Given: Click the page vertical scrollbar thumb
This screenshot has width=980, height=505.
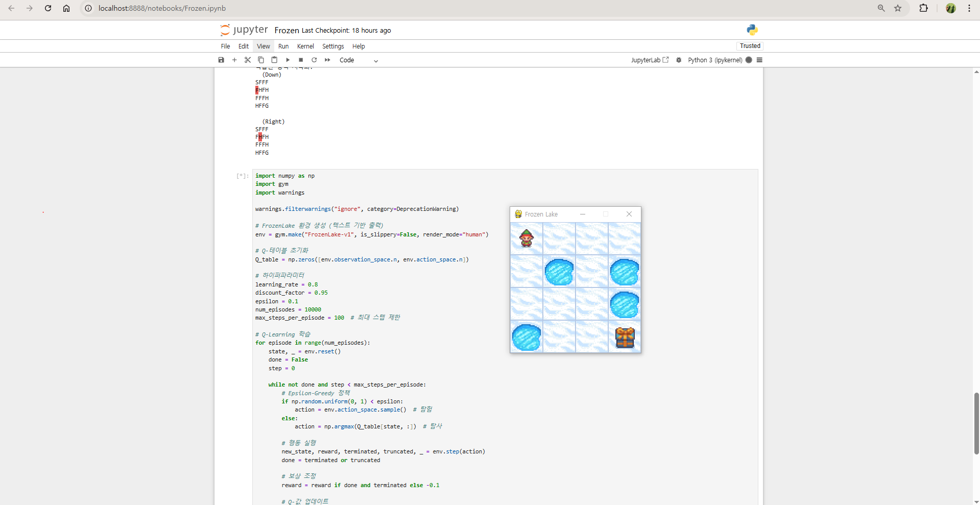Looking at the screenshot, I should click(976, 423).
